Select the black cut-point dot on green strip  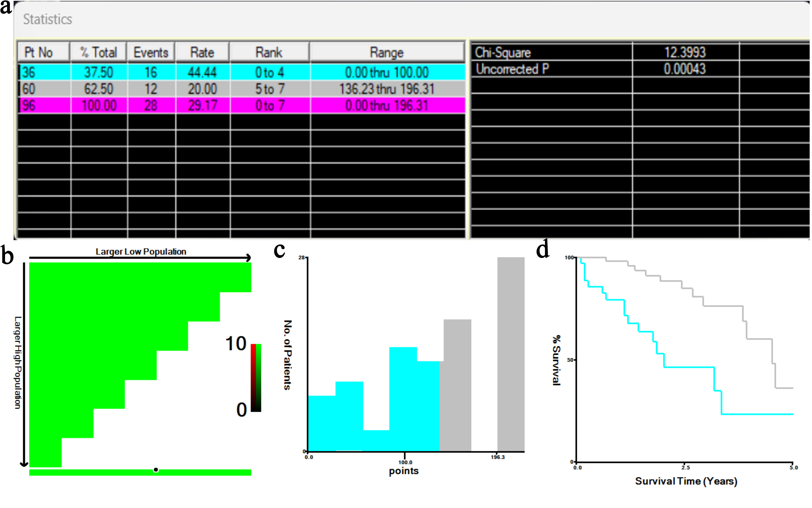pos(156,470)
